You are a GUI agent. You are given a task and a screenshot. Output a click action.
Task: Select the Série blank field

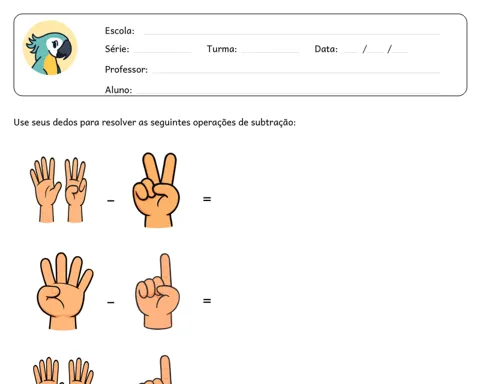(162, 52)
